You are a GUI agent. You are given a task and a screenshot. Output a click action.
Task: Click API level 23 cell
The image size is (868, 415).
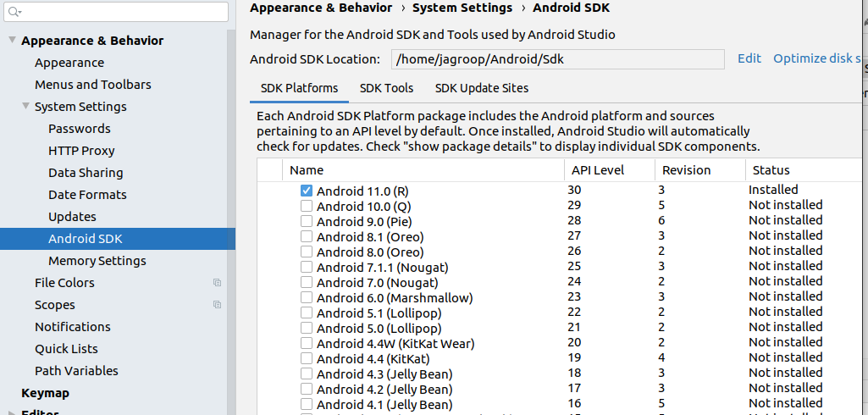coord(575,296)
